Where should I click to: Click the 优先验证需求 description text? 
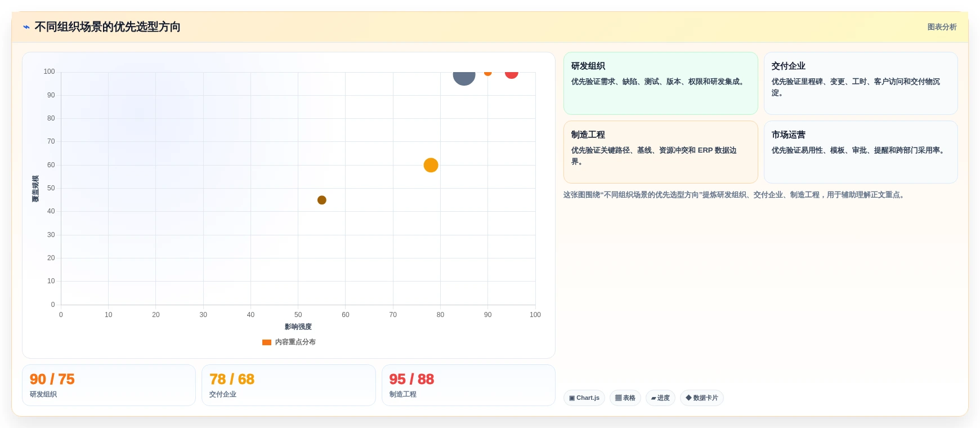(x=659, y=82)
